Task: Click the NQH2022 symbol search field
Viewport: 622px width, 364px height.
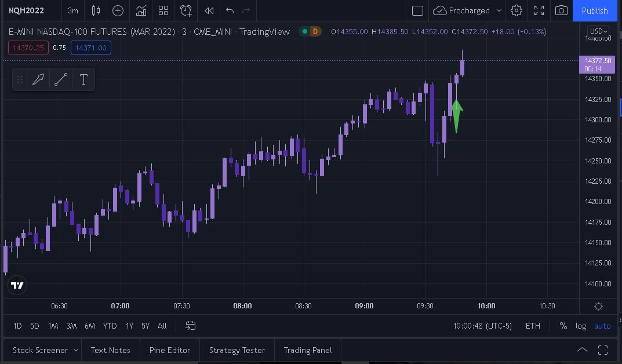Action: click(27, 10)
